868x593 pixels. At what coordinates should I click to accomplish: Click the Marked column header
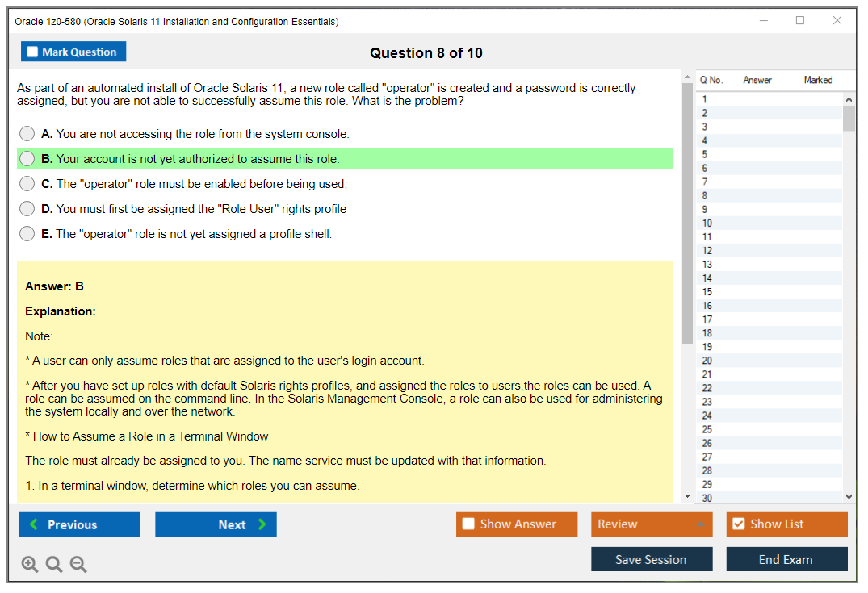click(818, 80)
